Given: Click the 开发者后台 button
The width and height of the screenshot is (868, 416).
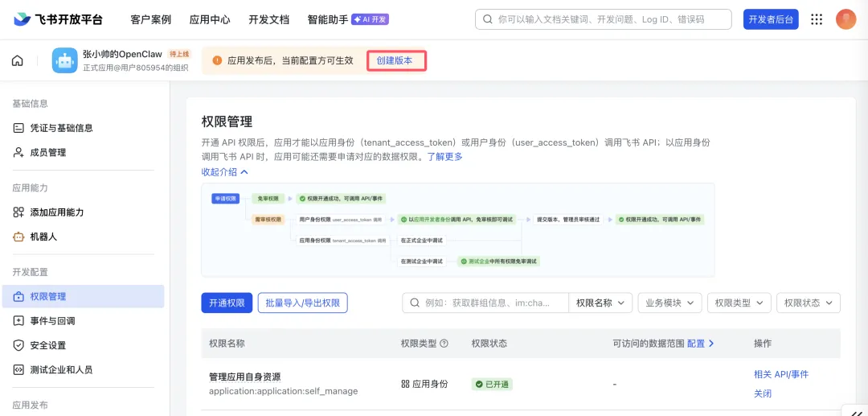Looking at the screenshot, I should [771, 19].
